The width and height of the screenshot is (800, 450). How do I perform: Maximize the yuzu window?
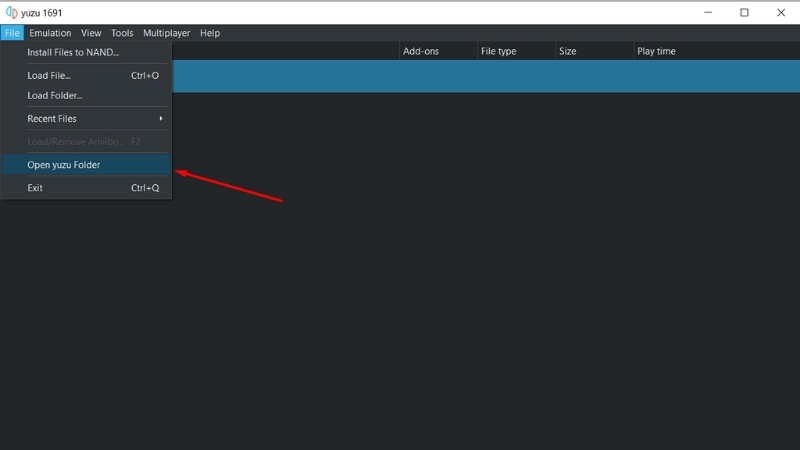[x=744, y=12]
